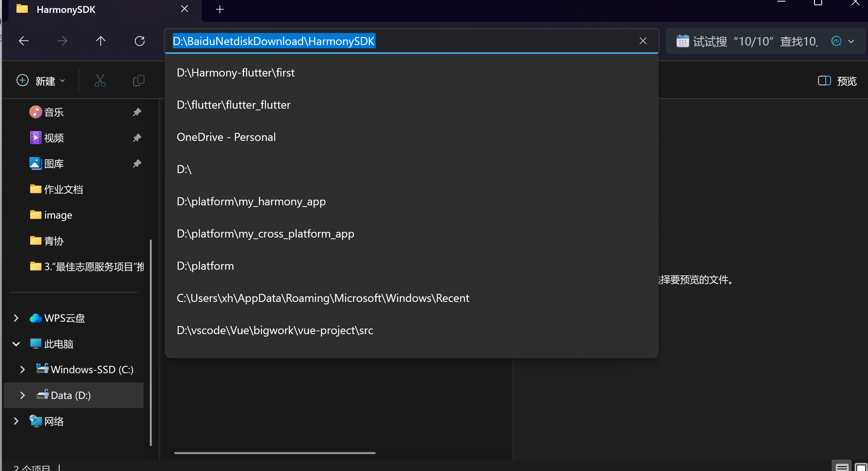Screen dimensions: 868x471
Task: Unpin 音乐 from quick access
Action: (137, 112)
